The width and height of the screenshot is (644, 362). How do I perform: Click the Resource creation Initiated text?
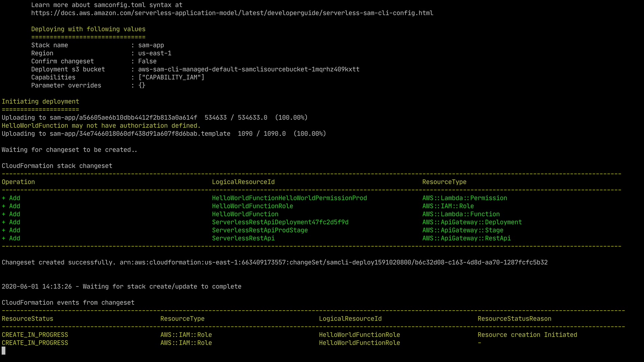(527, 335)
